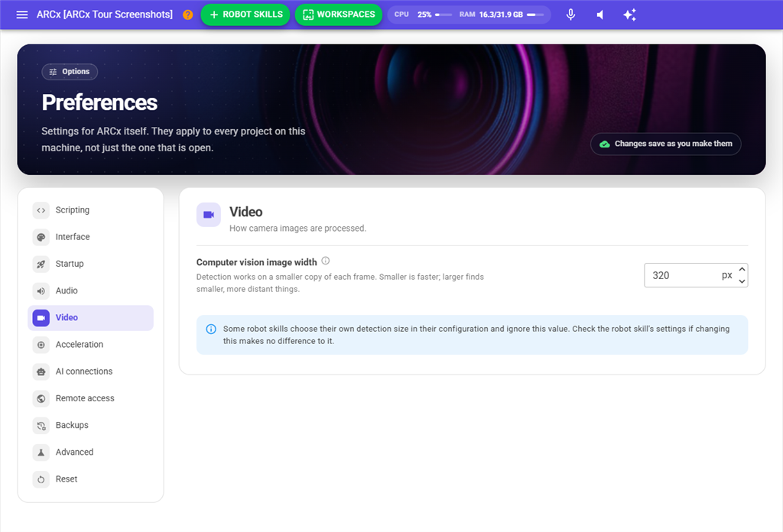783x532 pixels.
Task: Open the Scripting preferences section
Action: tap(90, 210)
